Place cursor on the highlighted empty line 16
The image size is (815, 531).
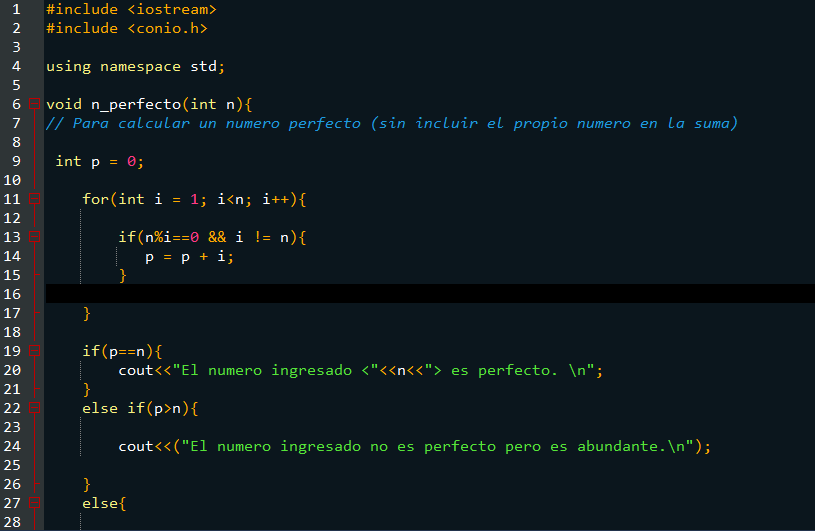pos(430,294)
